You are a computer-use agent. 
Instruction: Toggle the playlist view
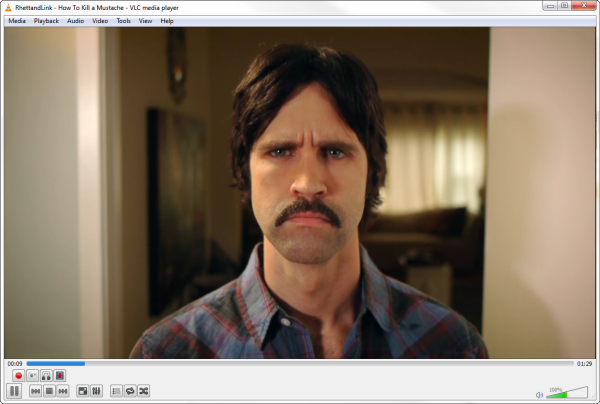click(116, 390)
